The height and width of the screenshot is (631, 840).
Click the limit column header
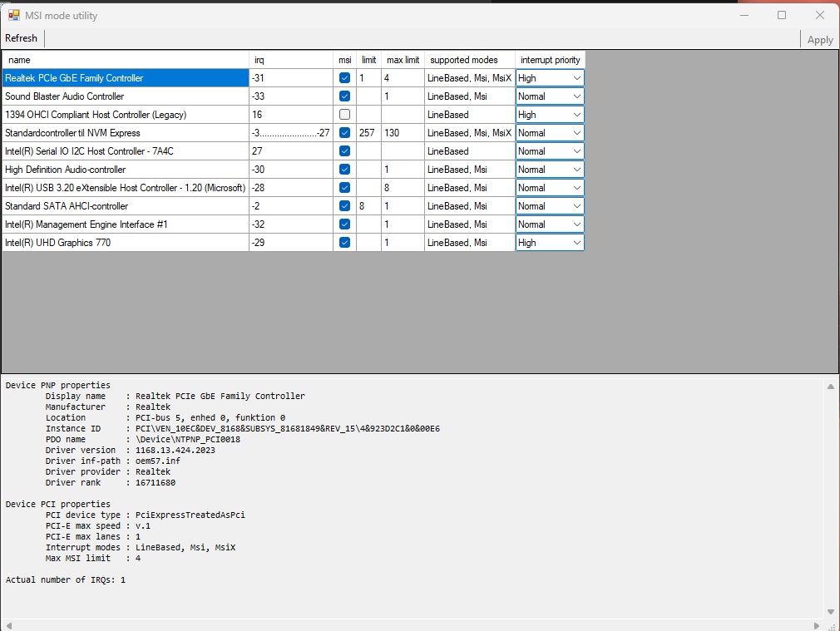click(x=368, y=60)
